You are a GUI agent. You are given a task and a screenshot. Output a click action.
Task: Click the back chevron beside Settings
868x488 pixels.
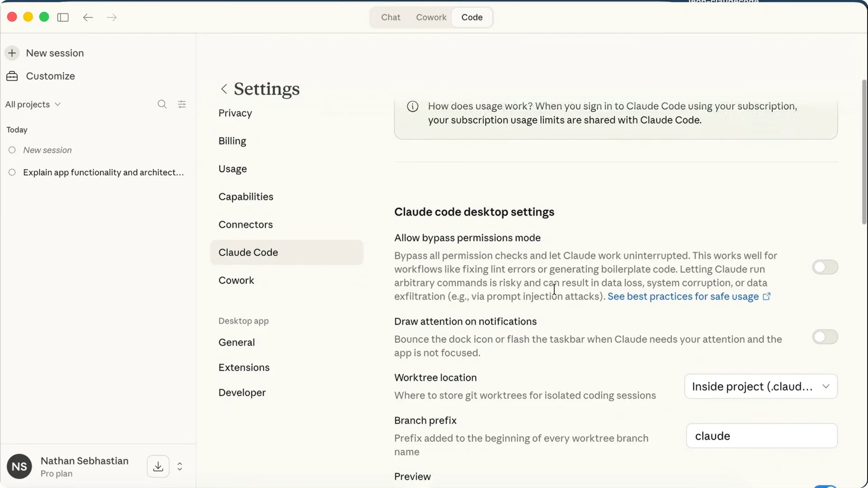tap(224, 89)
